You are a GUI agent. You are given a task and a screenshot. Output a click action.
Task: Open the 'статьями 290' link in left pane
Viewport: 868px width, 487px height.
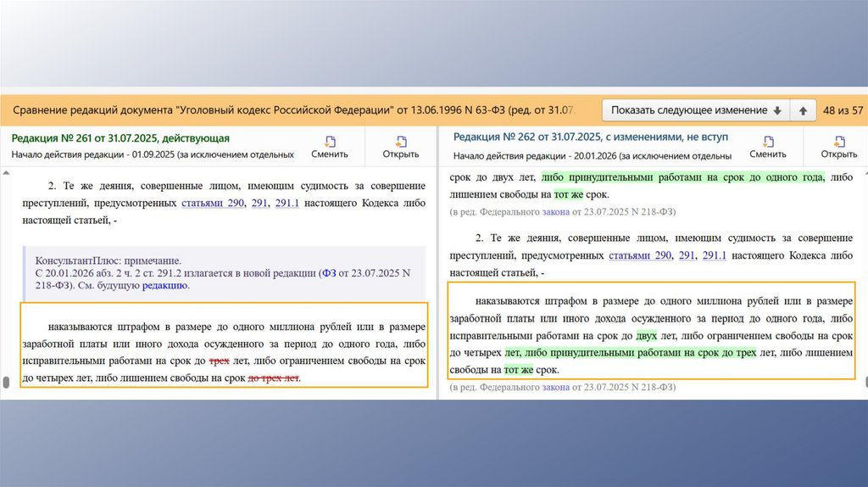pos(213,203)
